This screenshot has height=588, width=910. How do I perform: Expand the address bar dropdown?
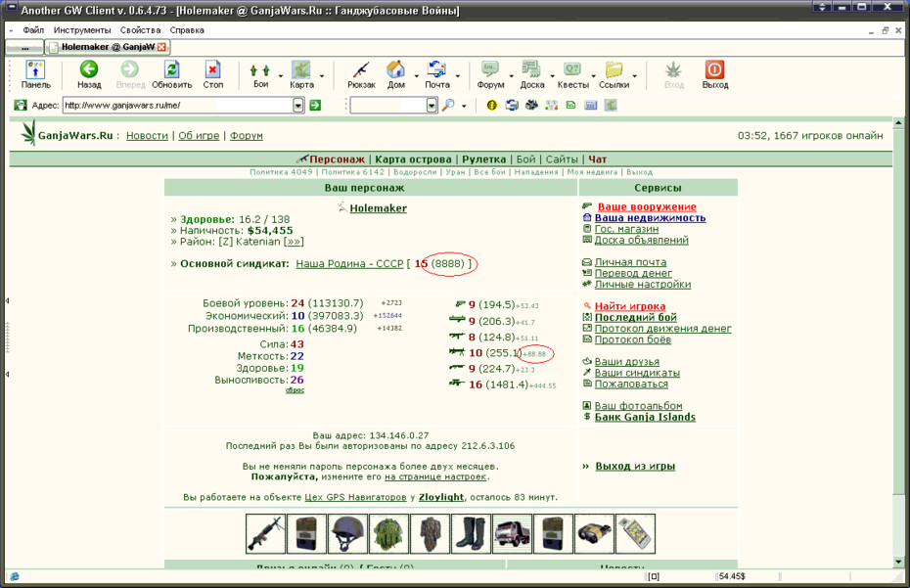click(x=298, y=105)
